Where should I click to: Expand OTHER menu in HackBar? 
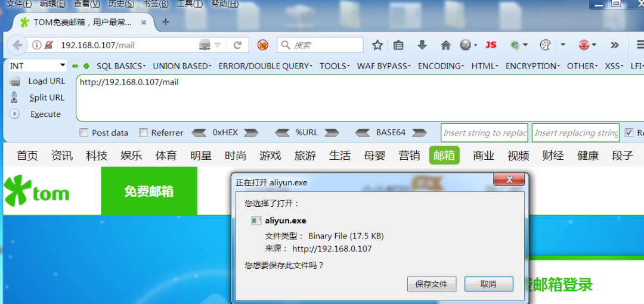[x=583, y=66]
